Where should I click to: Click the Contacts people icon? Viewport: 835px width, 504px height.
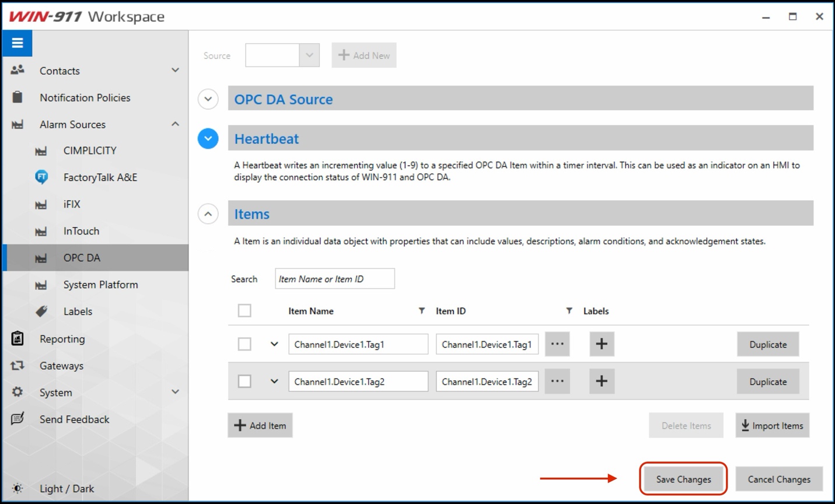pyautogui.click(x=18, y=70)
